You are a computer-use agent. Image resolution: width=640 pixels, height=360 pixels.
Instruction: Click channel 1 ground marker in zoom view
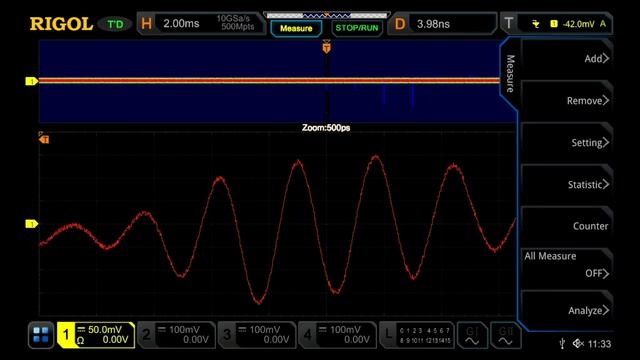point(31,224)
